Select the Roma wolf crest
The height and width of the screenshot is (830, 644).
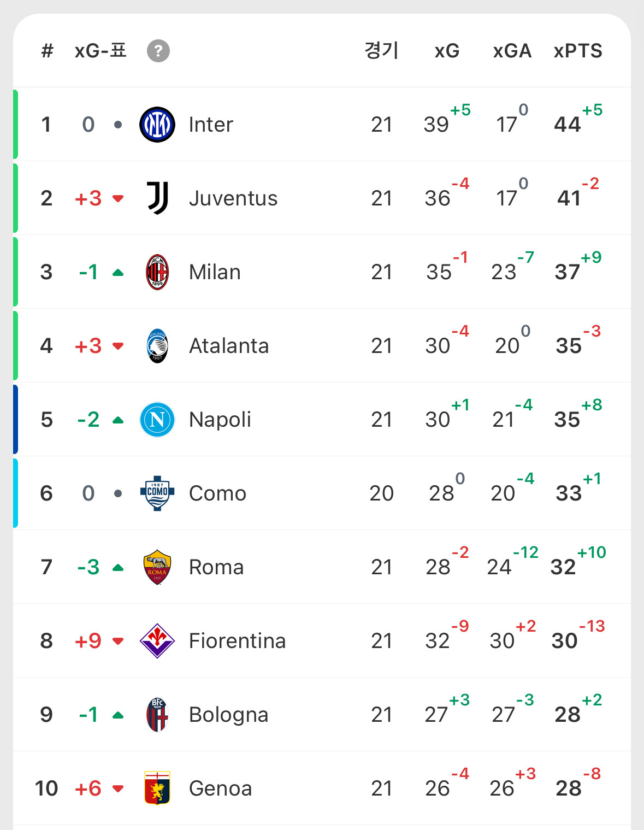click(x=157, y=567)
